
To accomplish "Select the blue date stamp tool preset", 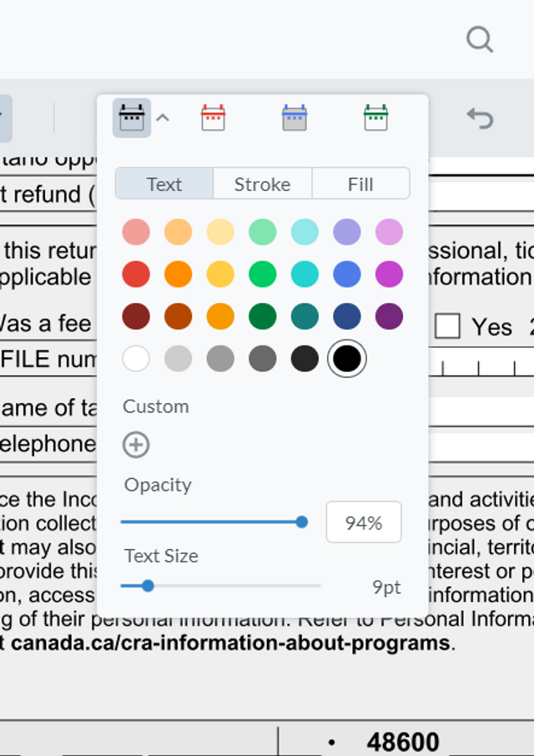I will pos(295,118).
